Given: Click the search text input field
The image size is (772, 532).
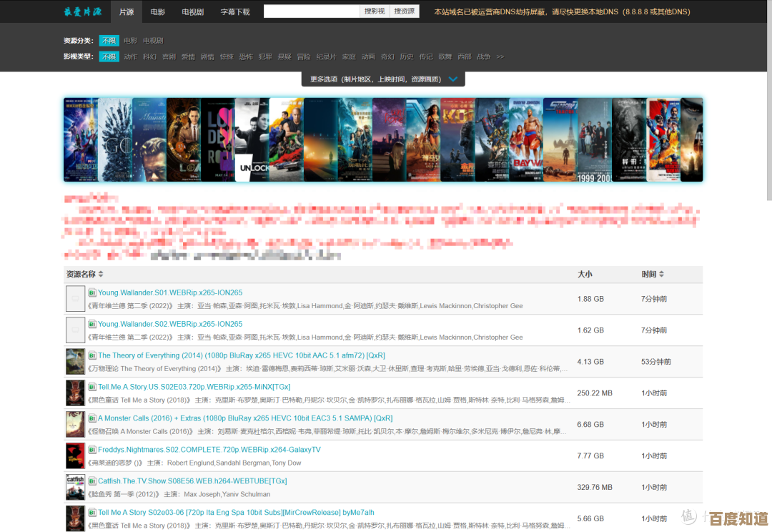Looking at the screenshot, I should point(312,11).
